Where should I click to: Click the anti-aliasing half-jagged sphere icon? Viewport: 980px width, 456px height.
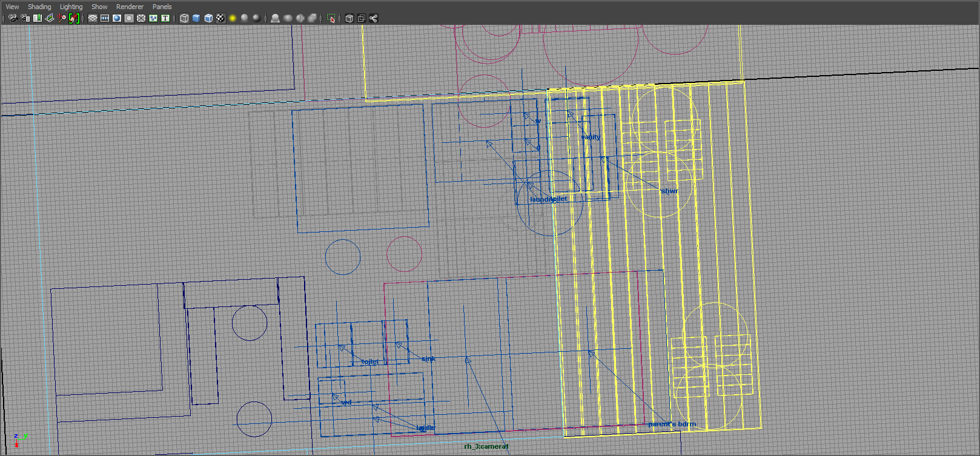[x=300, y=18]
